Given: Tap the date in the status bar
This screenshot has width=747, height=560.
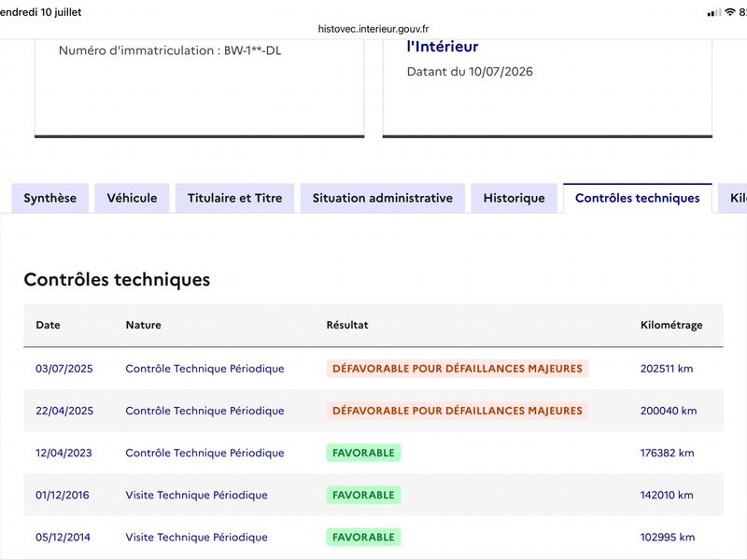Looking at the screenshot, I should 41,12.
